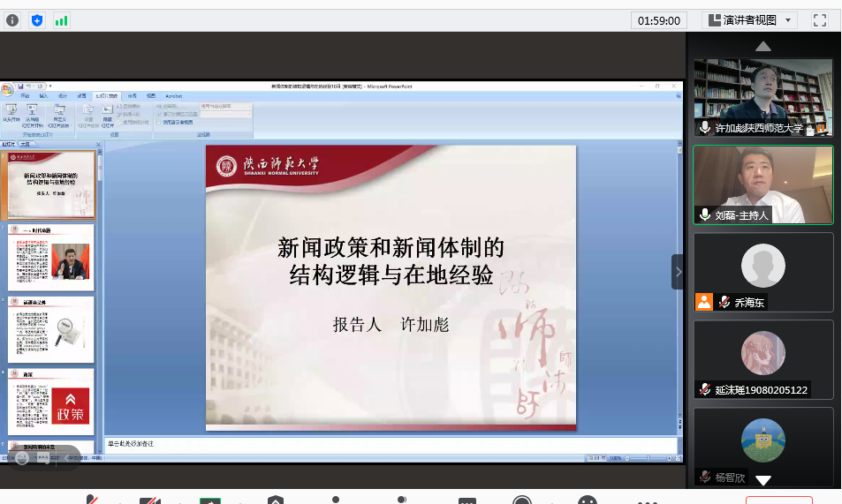This screenshot has width=842, height=504.
Task: Select the second slide thumbnail
Action: [51, 258]
